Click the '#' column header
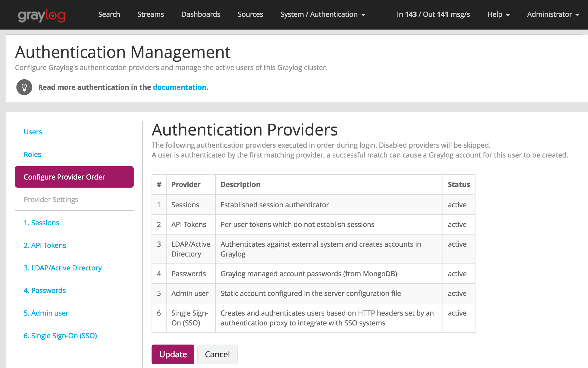Screen dimensions: 588x368 tap(159, 184)
